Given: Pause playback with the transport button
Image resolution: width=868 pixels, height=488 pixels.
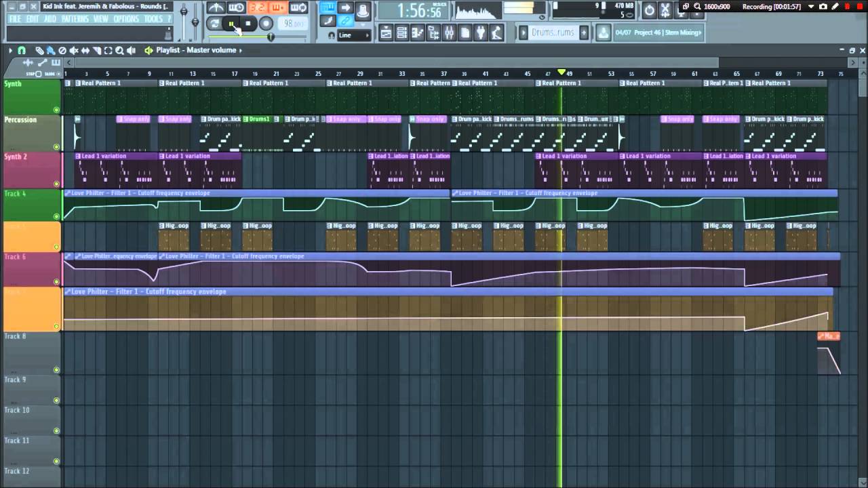Looking at the screenshot, I should (x=231, y=24).
